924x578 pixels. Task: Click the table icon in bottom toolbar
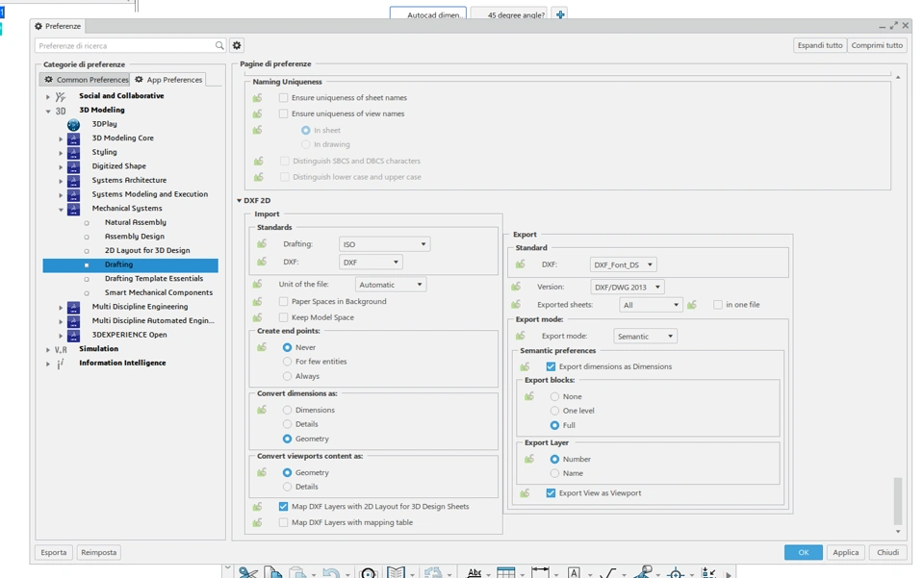point(505,572)
